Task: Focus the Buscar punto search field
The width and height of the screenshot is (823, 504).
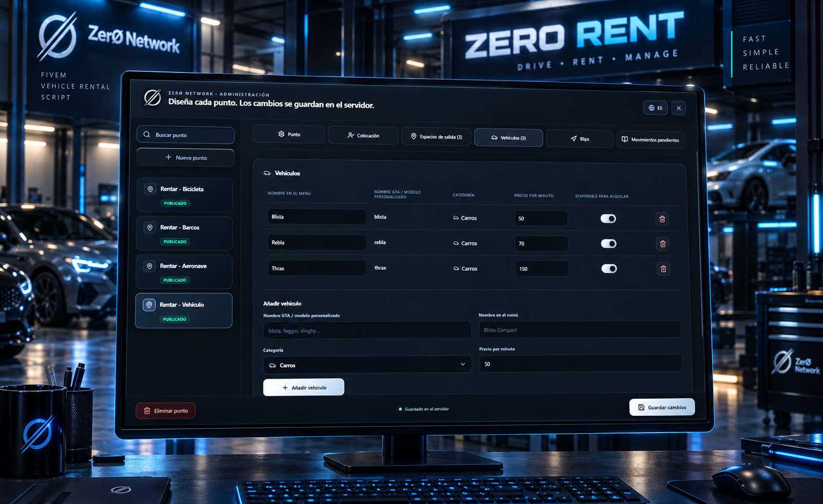Action: [x=185, y=135]
